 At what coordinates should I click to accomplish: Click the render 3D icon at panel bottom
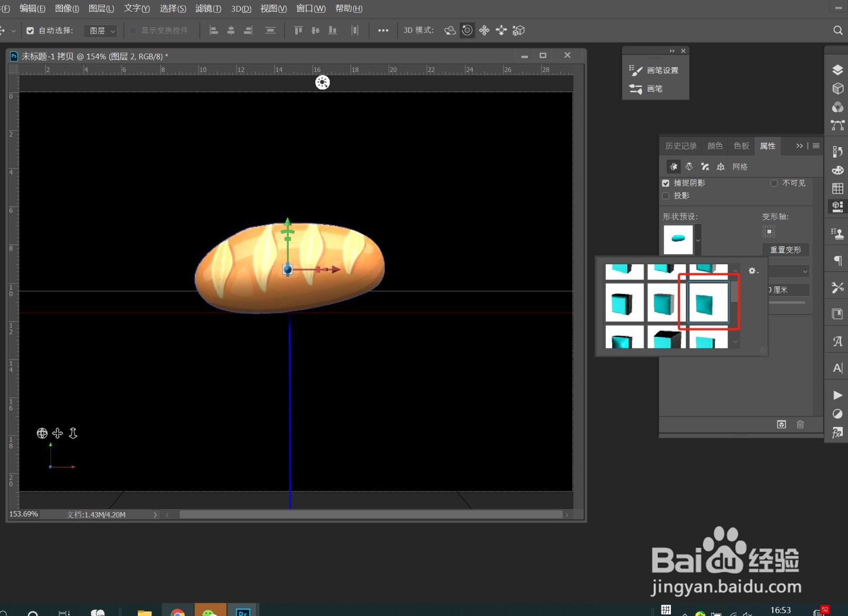782,424
